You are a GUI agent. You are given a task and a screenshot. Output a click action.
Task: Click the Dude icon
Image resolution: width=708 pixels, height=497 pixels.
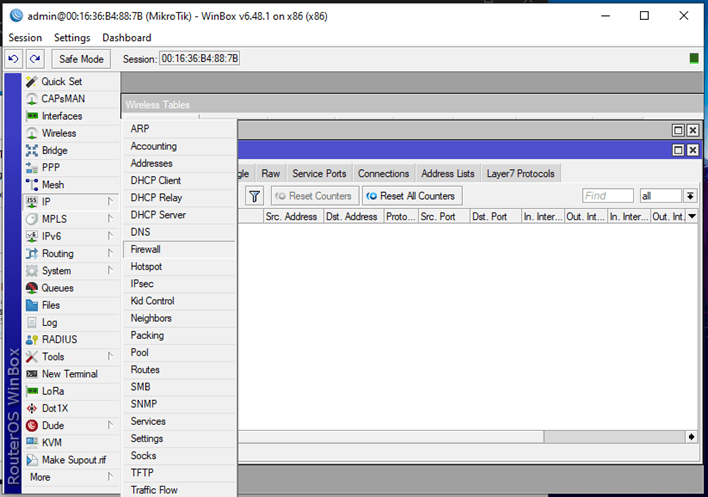point(32,425)
